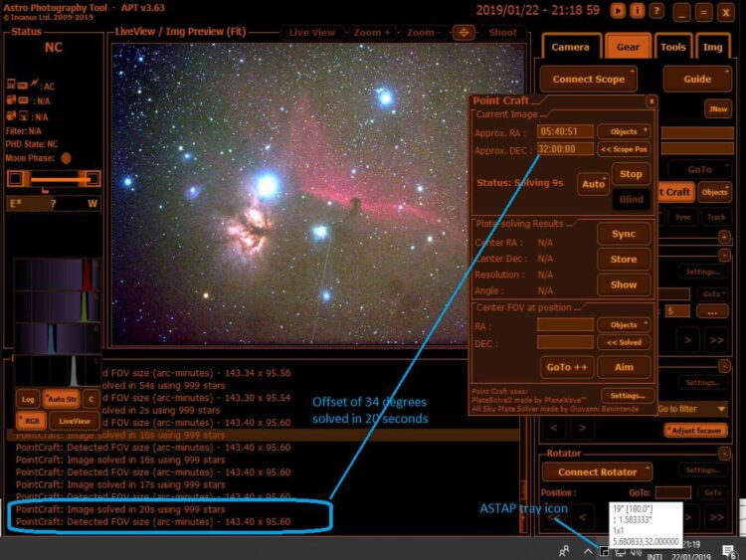
Task: Click the Horsehead nebula preview image
Action: (291, 194)
